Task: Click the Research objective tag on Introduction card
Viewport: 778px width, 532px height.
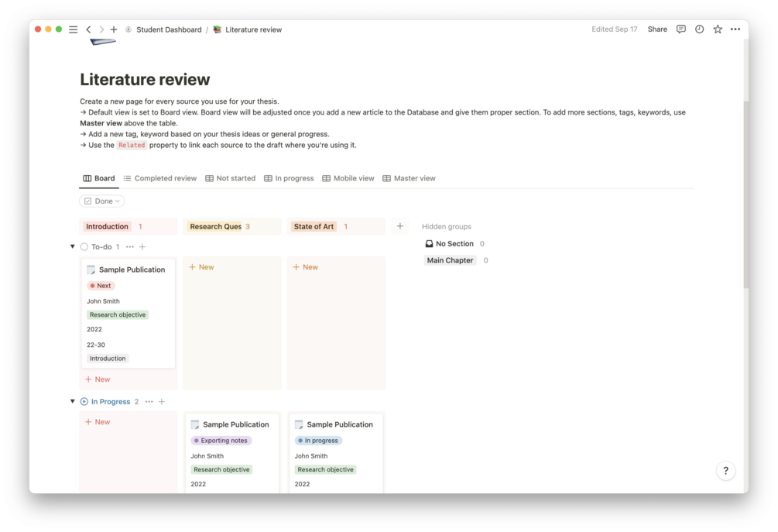Action: (x=118, y=314)
